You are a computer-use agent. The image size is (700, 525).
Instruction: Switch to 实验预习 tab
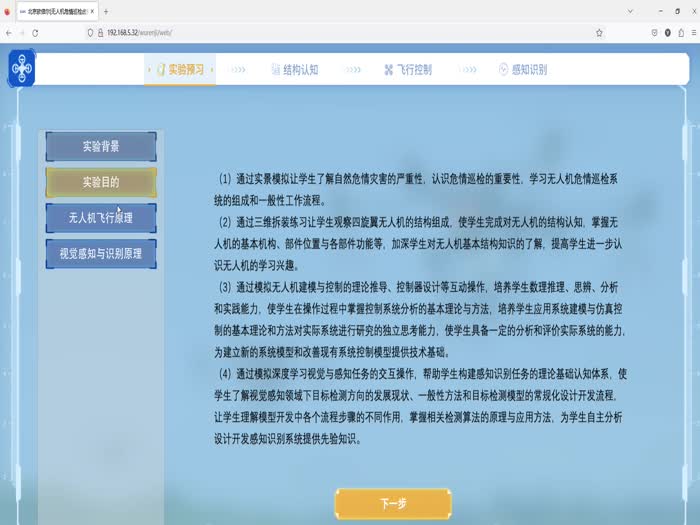pyautogui.click(x=180, y=70)
